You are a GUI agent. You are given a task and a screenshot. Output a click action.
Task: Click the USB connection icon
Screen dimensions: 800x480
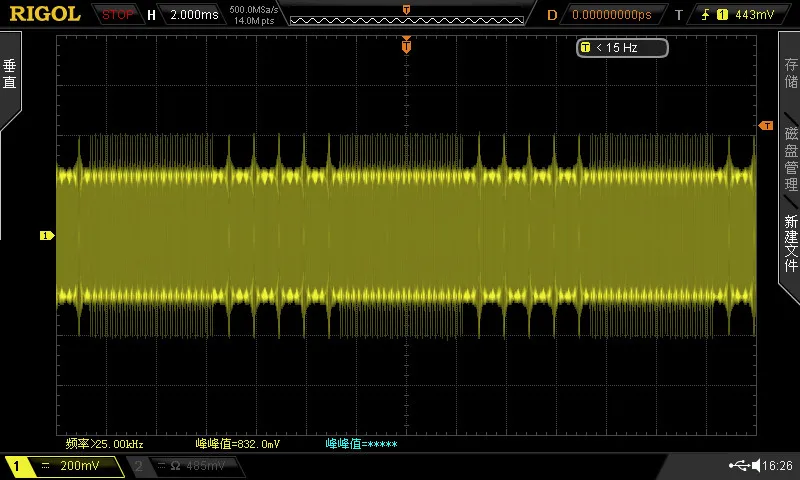[739, 465]
